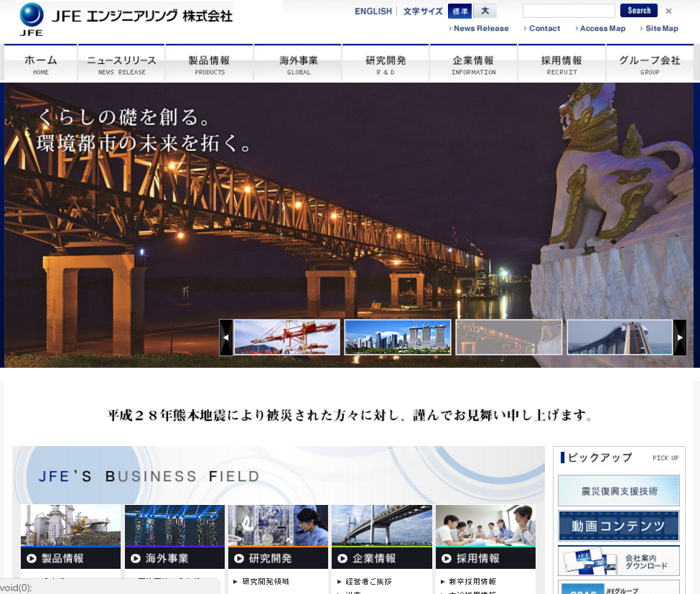
Task: Open the 研究開発 R & D menu
Action: pyautogui.click(x=386, y=64)
